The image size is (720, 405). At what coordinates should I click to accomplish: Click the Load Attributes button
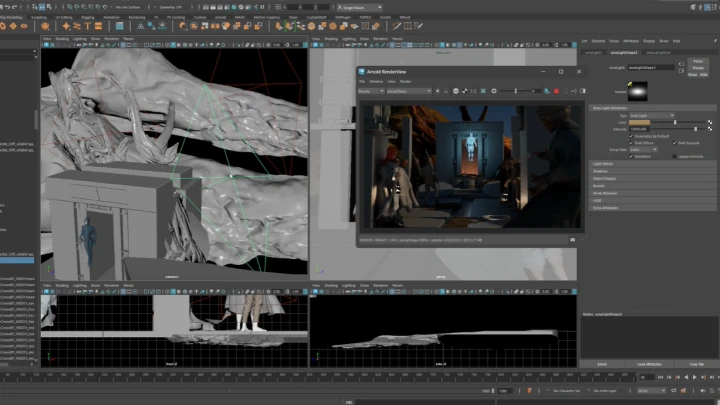click(649, 364)
